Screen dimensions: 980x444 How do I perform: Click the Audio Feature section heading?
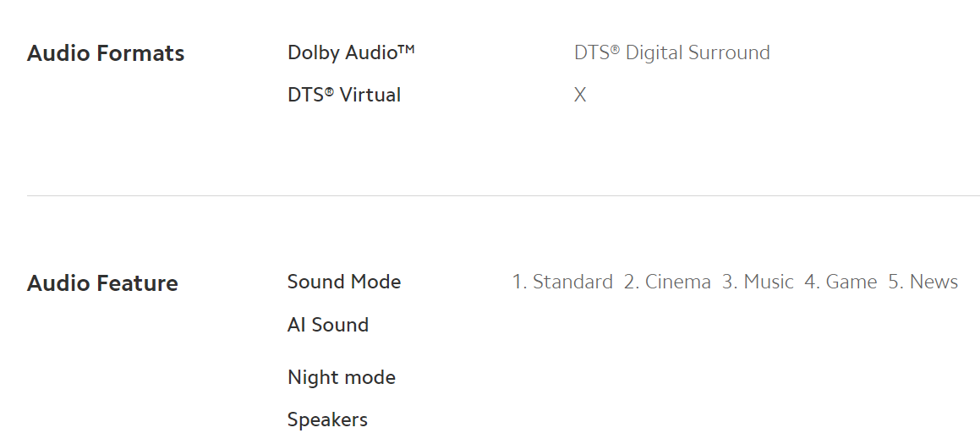tap(102, 283)
